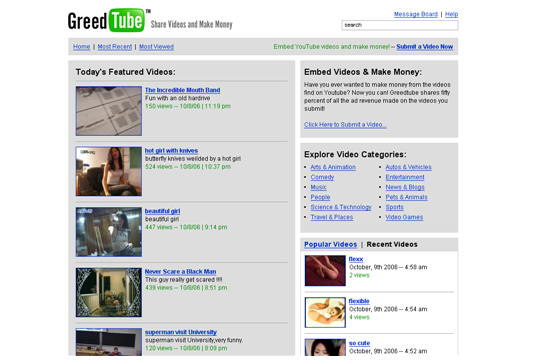Click 'Share Videos and Make Money' tagline
This screenshot has height=361, width=535.
click(191, 25)
